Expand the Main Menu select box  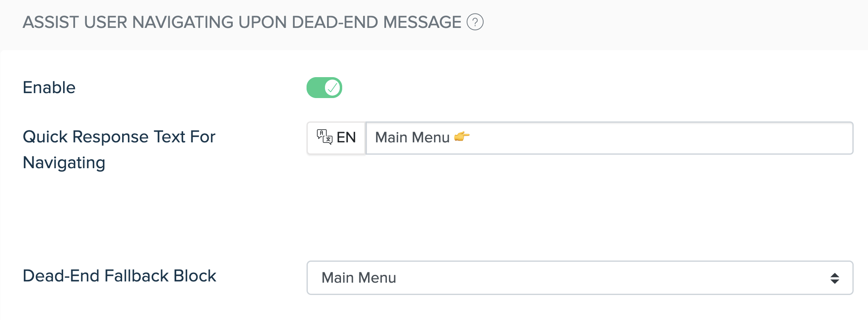[580, 278]
